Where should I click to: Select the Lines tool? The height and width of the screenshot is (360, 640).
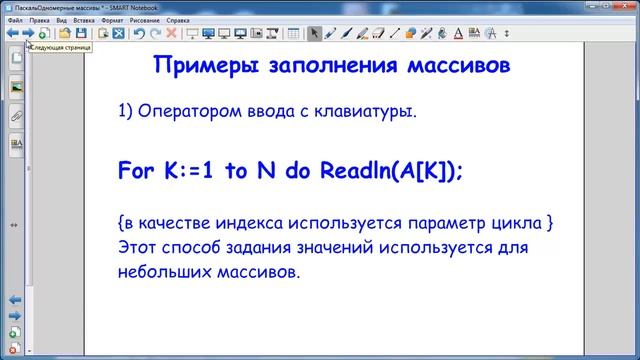(x=394, y=33)
